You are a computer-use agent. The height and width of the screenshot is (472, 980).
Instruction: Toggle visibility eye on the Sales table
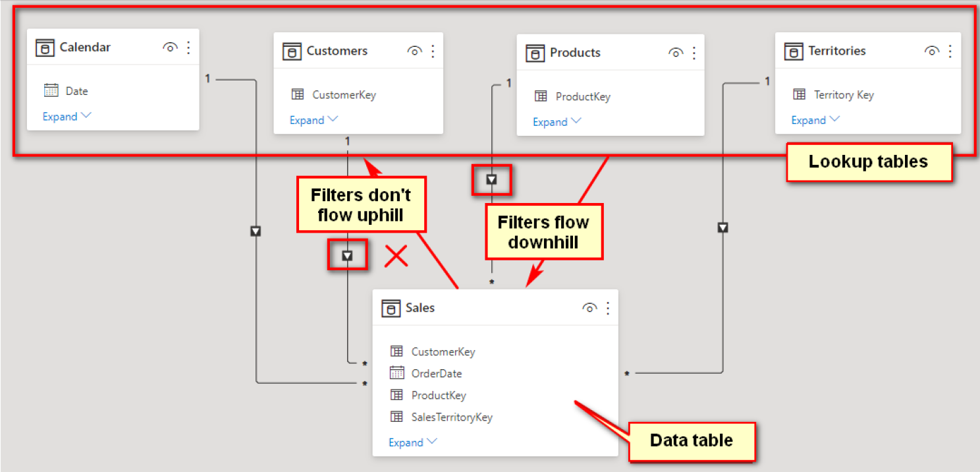tap(589, 308)
